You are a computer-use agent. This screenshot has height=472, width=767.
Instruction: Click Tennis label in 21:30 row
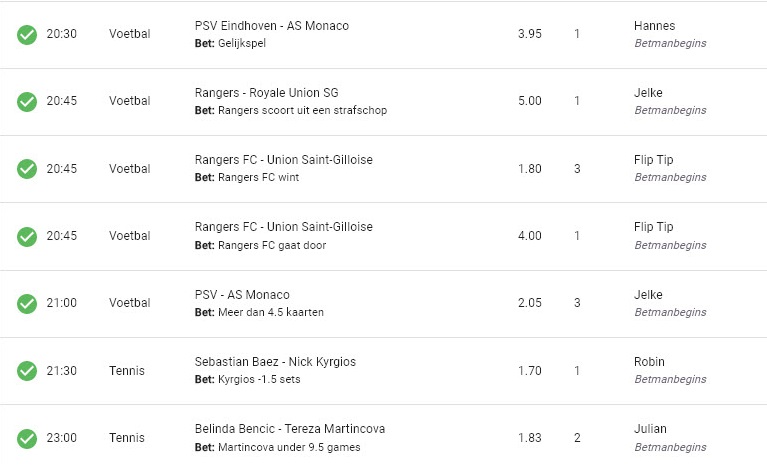click(x=127, y=371)
